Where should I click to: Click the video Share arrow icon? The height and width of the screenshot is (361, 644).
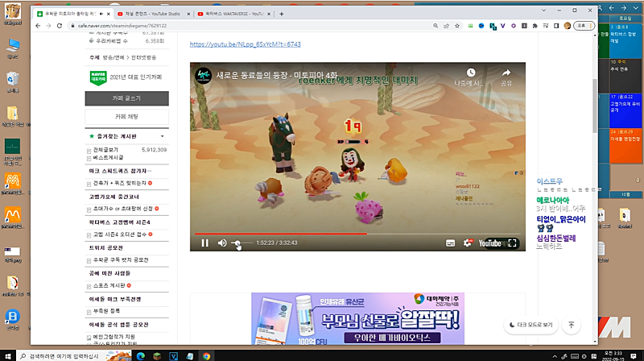[506, 73]
